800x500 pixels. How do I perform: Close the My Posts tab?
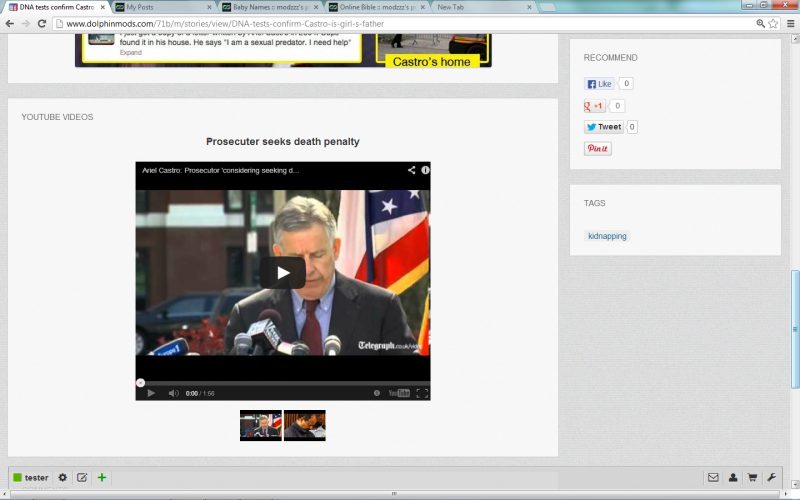click(x=209, y=7)
